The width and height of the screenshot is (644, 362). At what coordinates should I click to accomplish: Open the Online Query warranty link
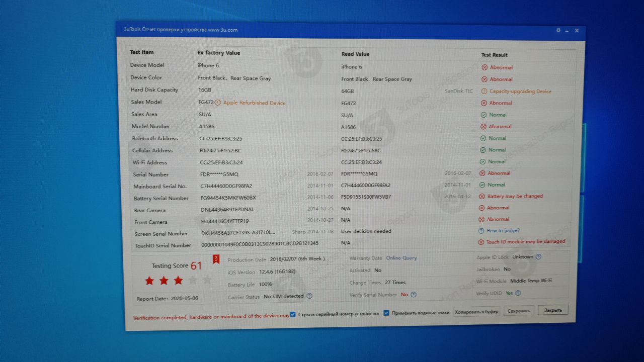click(x=401, y=258)
